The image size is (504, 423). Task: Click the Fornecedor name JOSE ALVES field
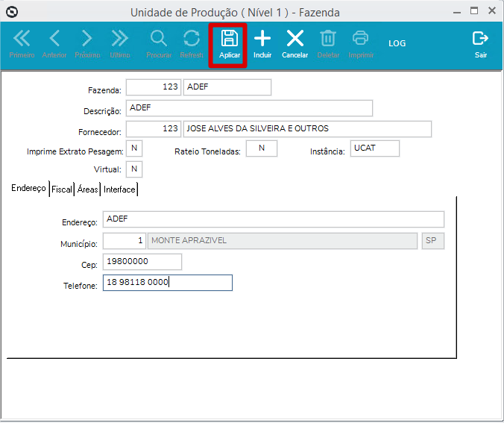pyautogui.click(x=307, y=129)
